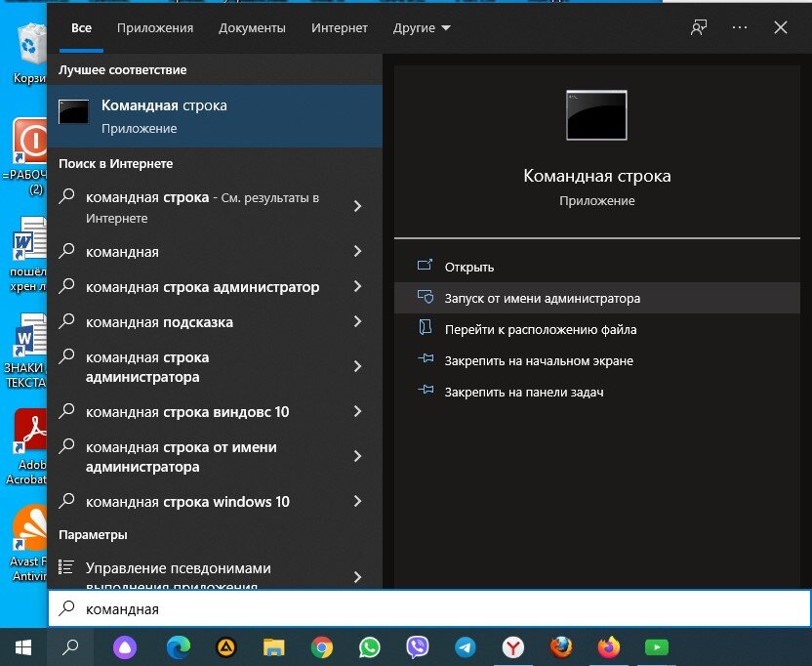
Task: Expand arrow next to командная suggestion
Action: [x=357, y=251]
